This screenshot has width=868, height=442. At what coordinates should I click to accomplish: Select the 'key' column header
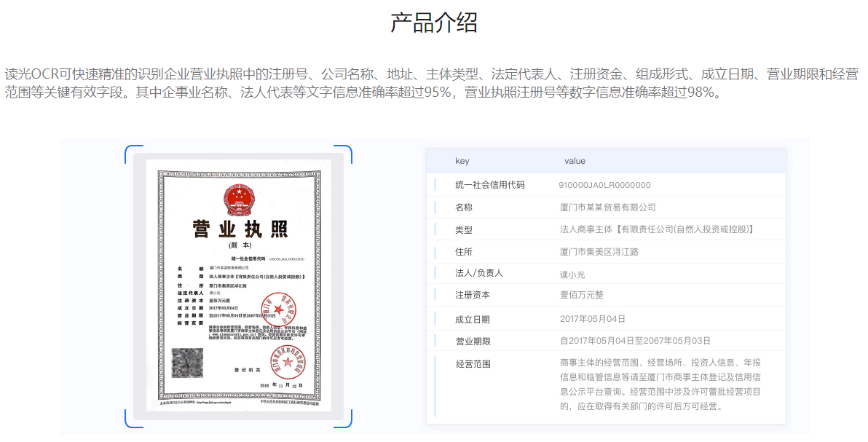point(462,161)
